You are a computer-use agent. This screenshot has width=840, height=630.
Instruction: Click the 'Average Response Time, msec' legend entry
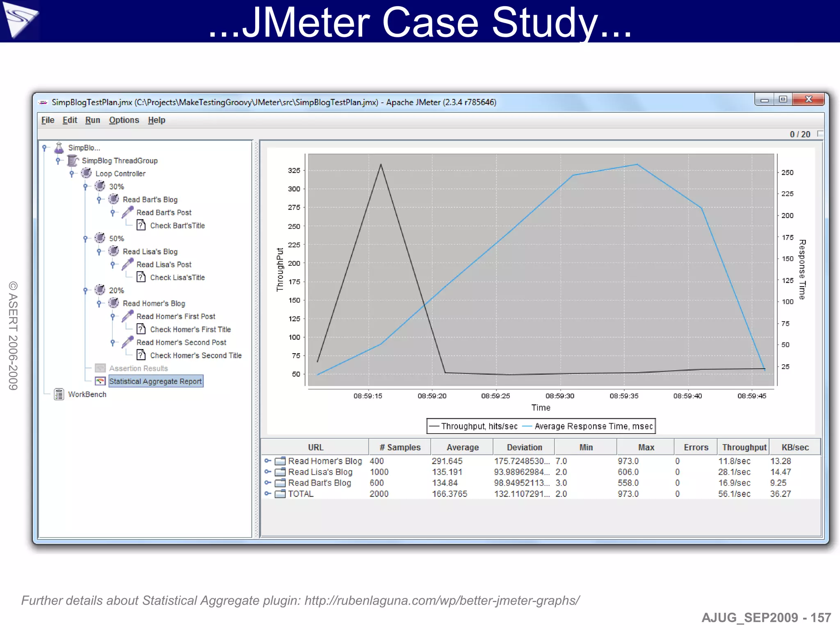587,426
